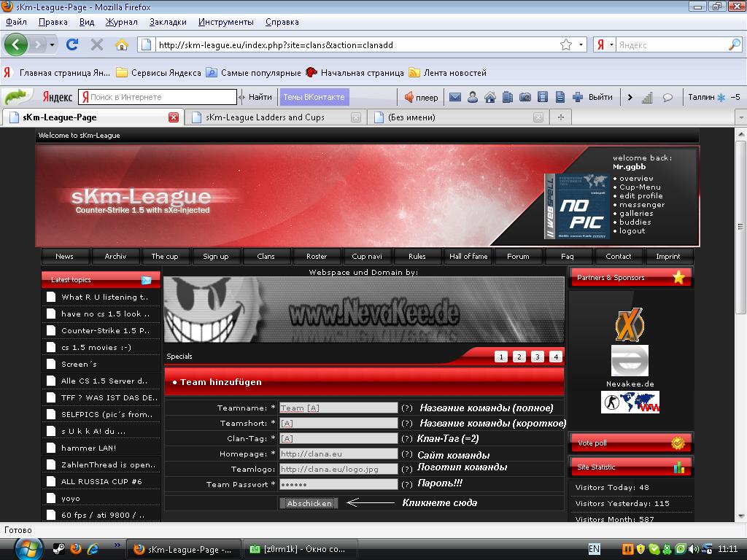Click the Abschicken submit button
The height and width of the screenshot is (560, 747).
pos(309,503)
